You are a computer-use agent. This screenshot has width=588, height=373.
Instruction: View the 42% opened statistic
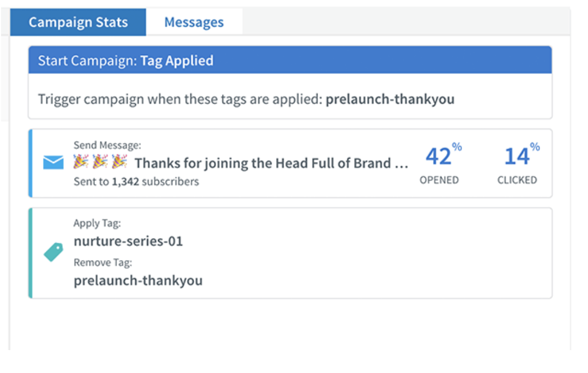point(440,157)
